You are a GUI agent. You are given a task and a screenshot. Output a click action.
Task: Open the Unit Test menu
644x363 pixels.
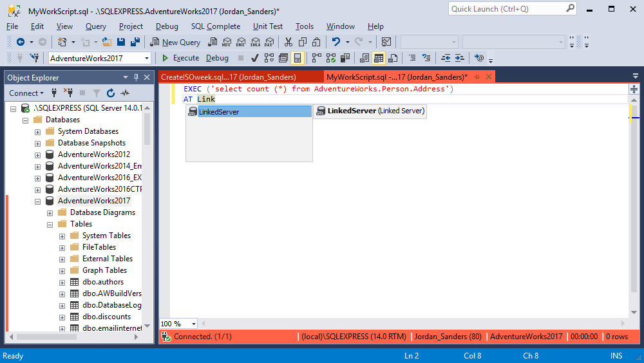point(268,26)
